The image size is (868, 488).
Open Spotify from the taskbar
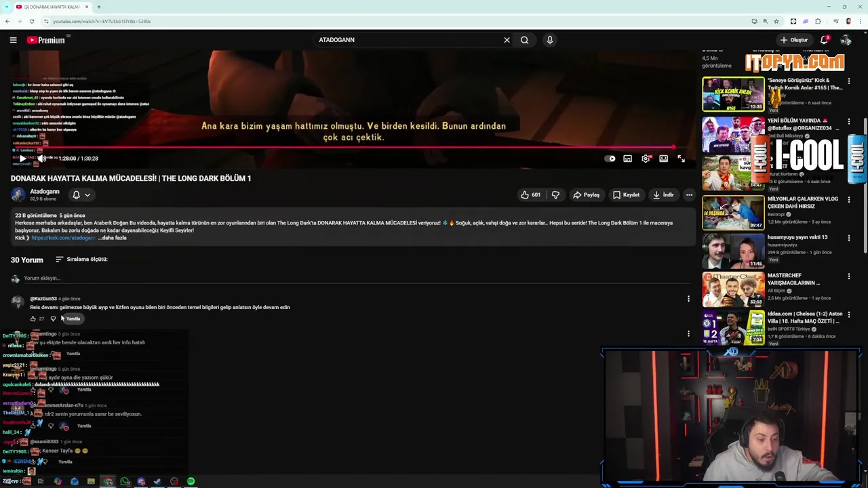[191, 481]
